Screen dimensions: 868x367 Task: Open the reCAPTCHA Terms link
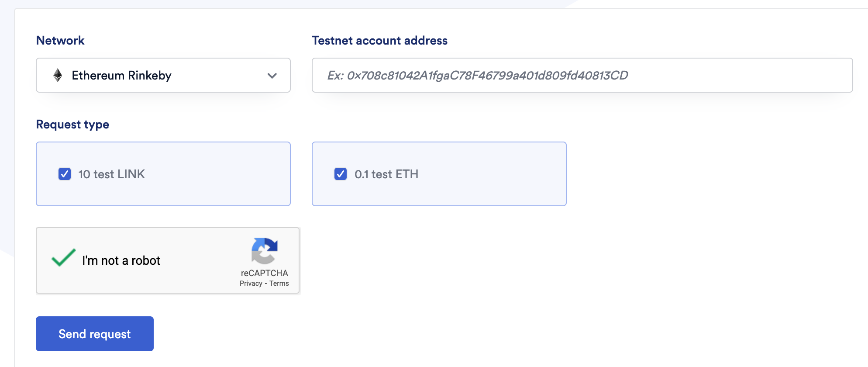point(279,284)
